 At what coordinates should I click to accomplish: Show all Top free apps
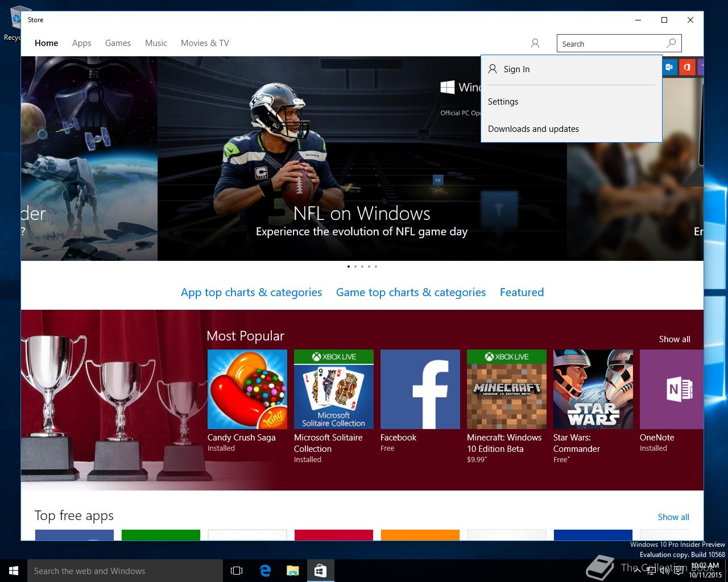coord(673,517)
